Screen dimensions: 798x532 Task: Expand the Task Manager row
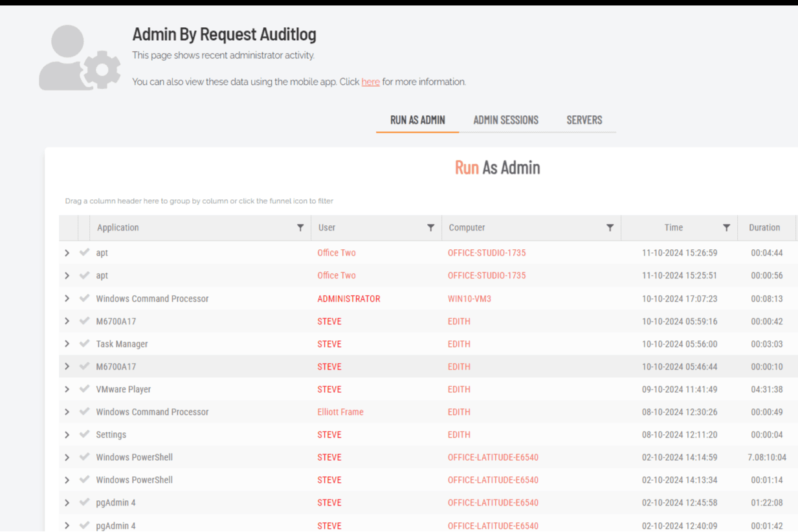(x=67, y=344)
